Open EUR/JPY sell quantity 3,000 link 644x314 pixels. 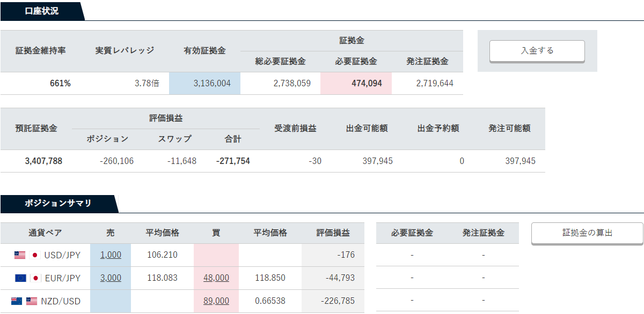111,278
